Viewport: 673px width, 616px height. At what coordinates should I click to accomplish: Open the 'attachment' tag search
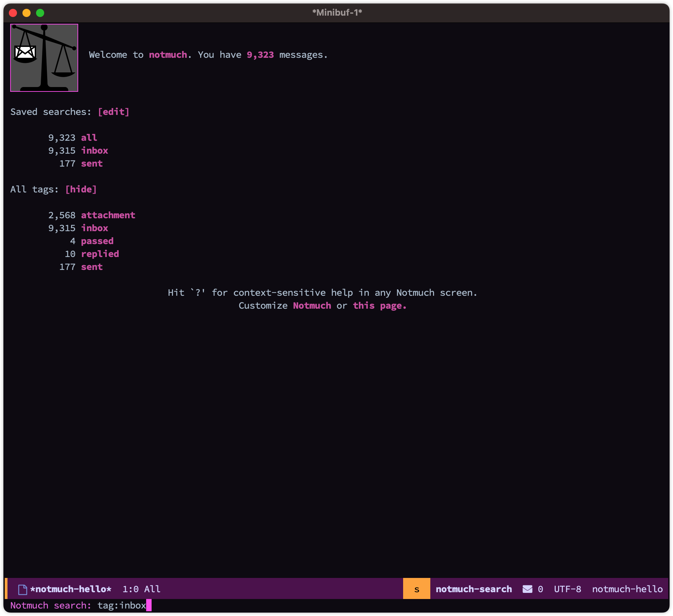pyautogui.click(x=108, y=215)
